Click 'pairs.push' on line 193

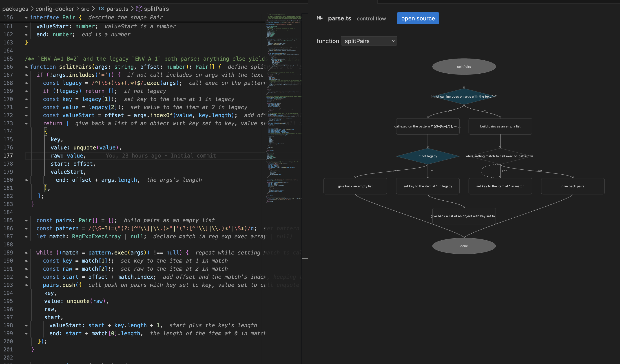pyautogui.click(x=59, y=285)
